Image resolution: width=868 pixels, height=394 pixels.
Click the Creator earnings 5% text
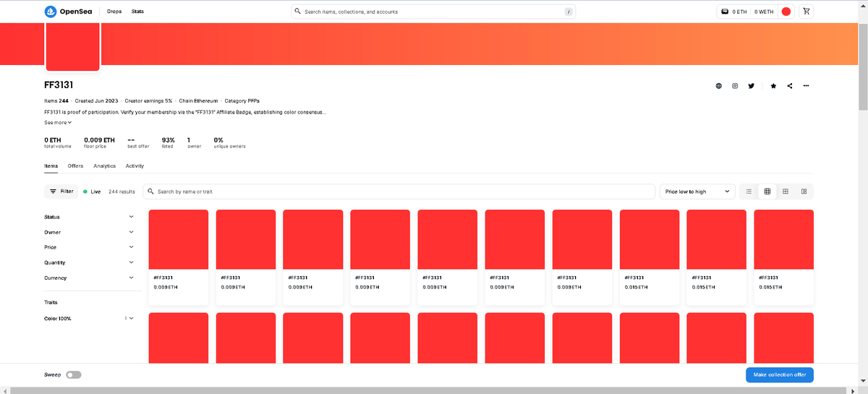point(148,101)
